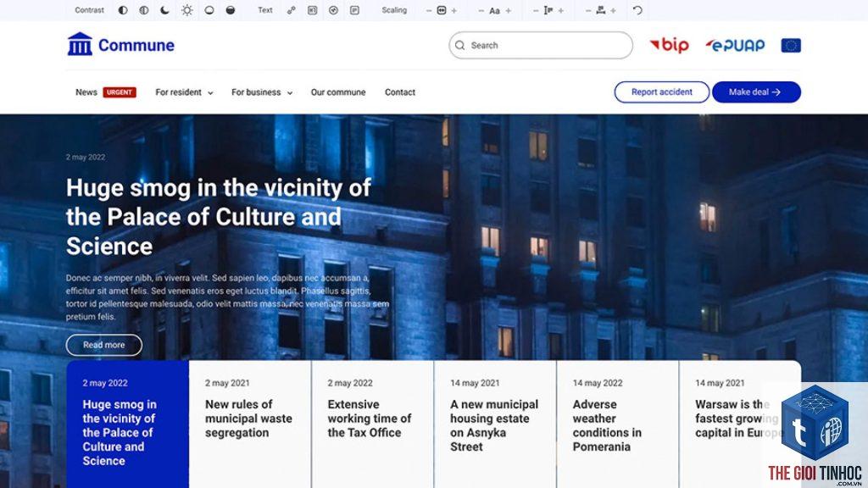Click the magnifier search icon

[460, 46]
